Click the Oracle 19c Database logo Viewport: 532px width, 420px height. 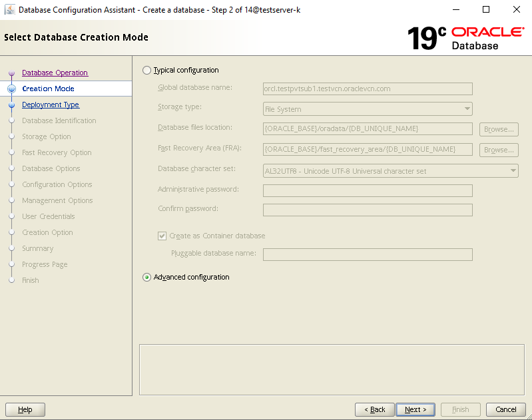(x=466, y=39)
